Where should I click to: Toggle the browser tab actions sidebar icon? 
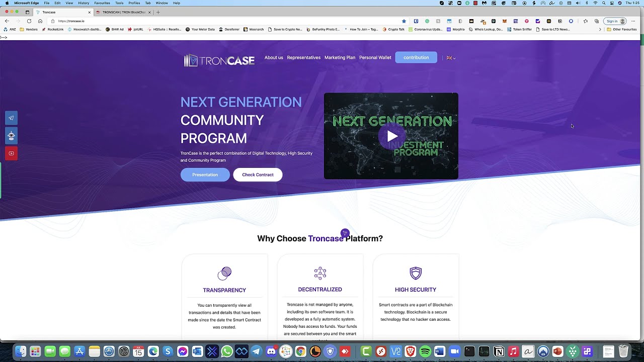(x=27, y=12)
